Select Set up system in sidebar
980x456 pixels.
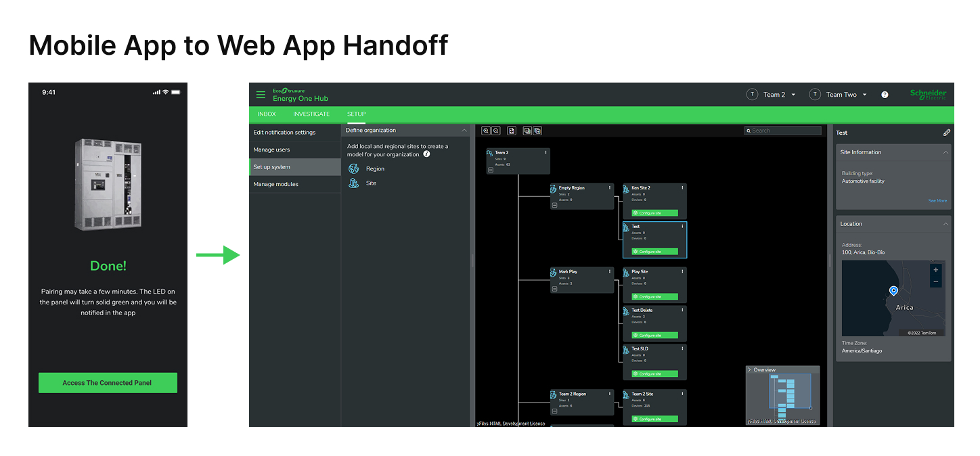coord(295,167)
